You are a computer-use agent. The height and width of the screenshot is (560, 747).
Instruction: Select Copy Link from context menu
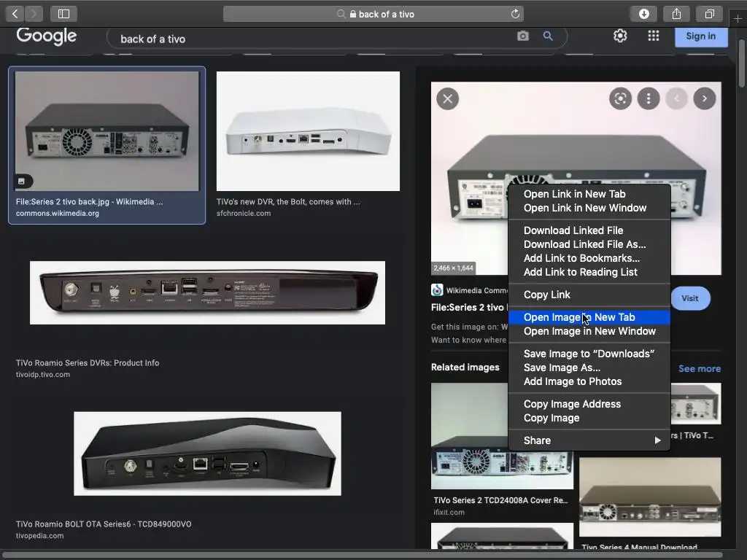(x=589, y=295)
